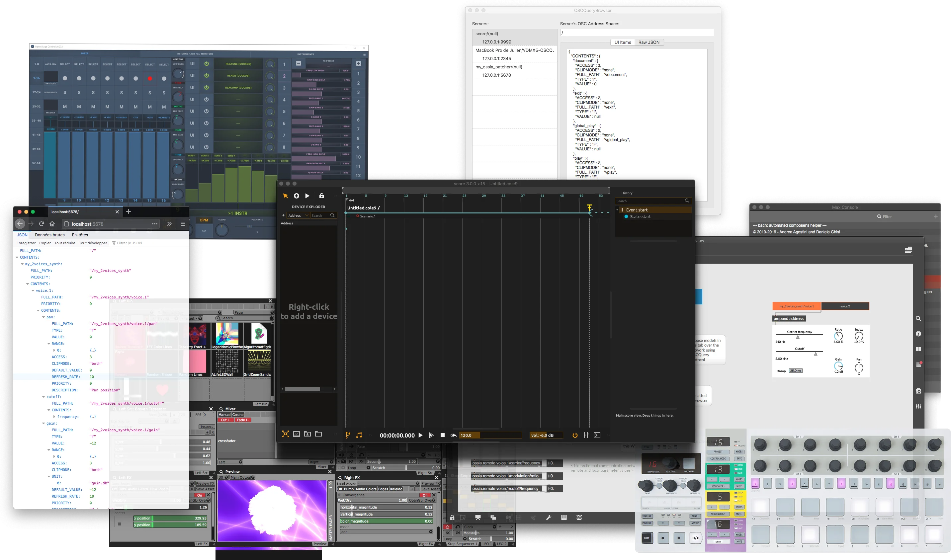Screen dimensions: 951x560
Task: Click Tout réduire in the JSON viewer
Action: click(65, 243)
